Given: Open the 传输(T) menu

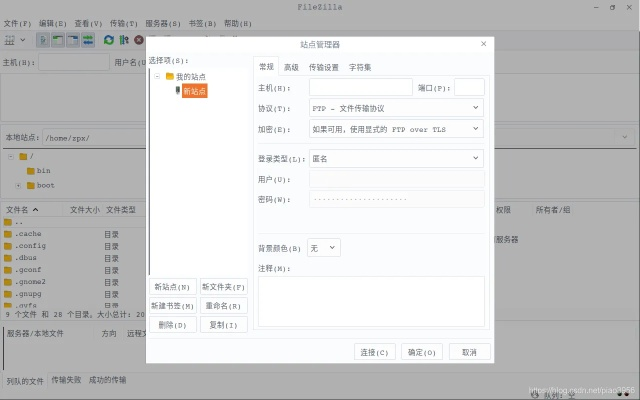Looking at the screenshot, I should tap(124, 24).
